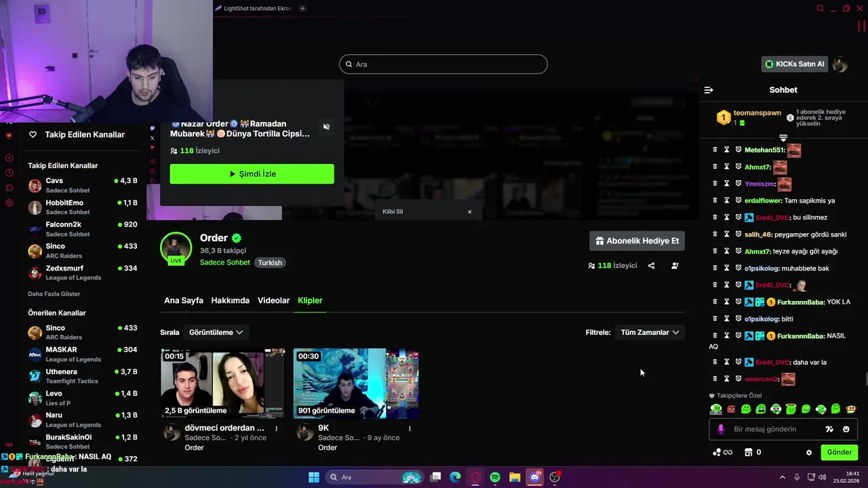The width and height of the screenshot is (868, 488).
Task: Open Falconn2k channel in sidebar
Action: point(83,229)
